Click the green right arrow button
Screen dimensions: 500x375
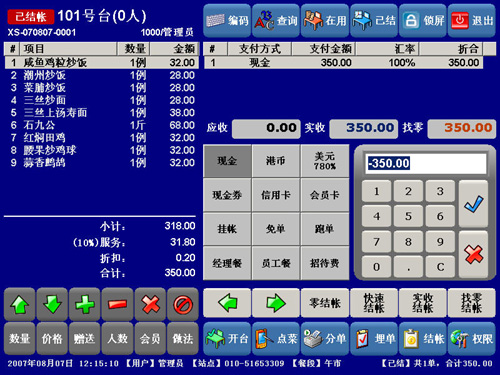point(276,303)
